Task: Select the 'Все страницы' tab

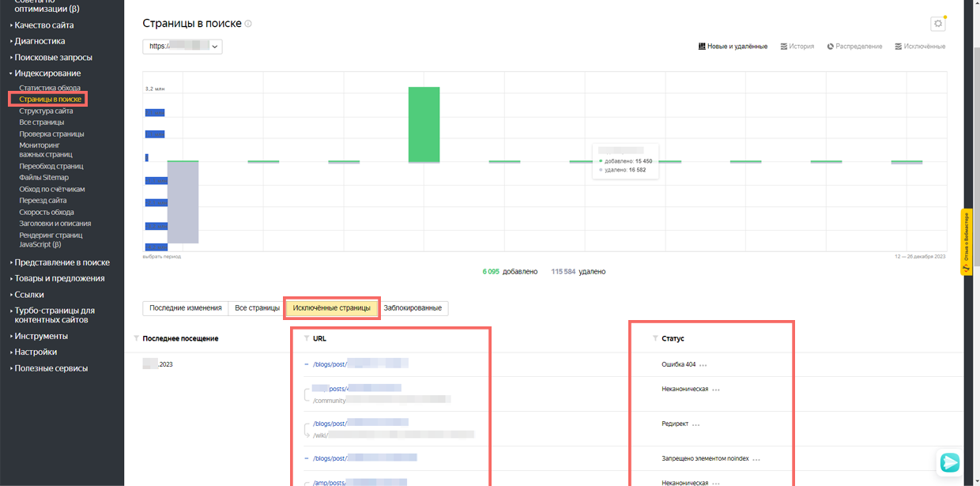Action: pyautogui.click(x=257, y=307)
